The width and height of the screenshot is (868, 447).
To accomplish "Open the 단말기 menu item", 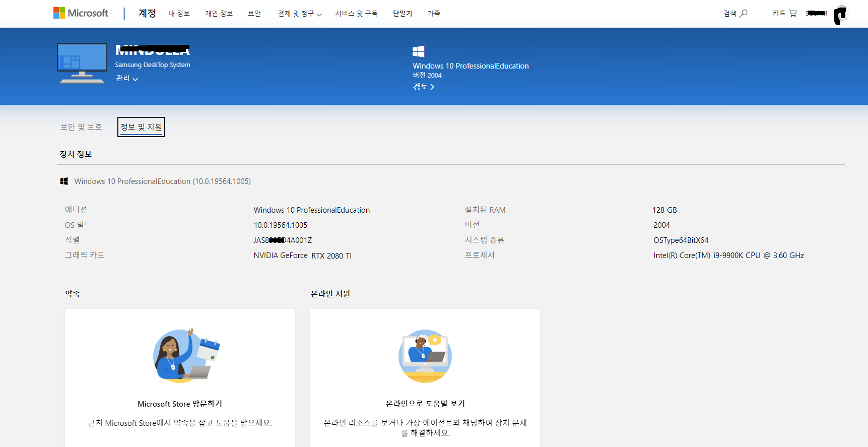I will point(403,14).
